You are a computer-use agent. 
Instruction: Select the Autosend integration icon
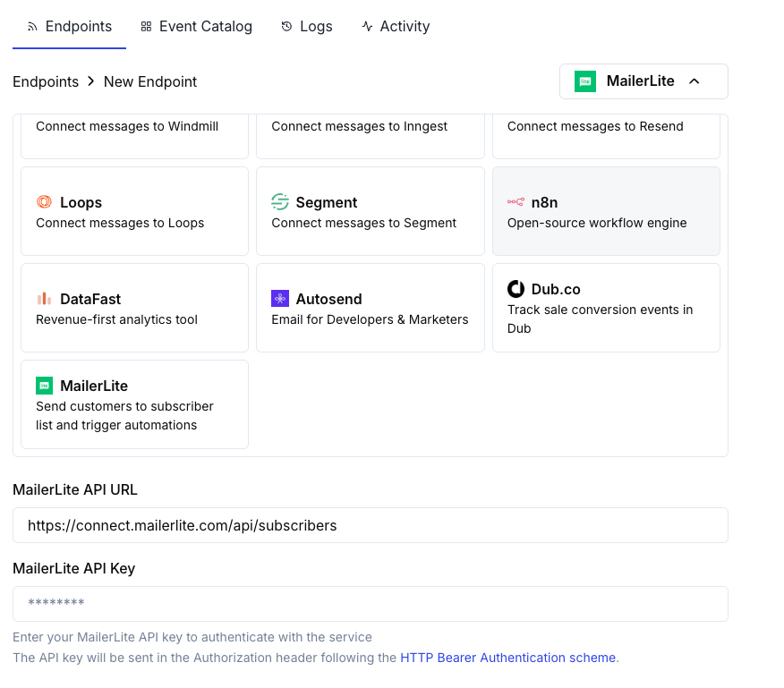click(281, 299)
